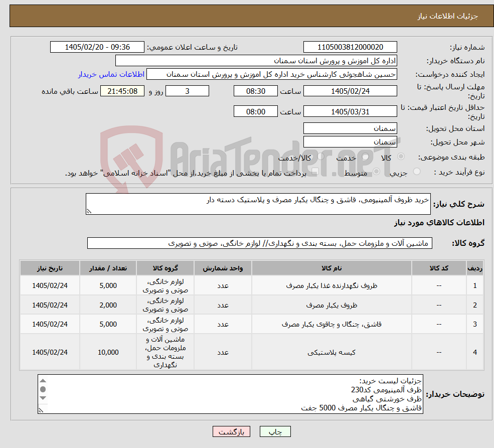Click resize handle of شرح کلی نیاز box
494x448 pixels.
89,211
